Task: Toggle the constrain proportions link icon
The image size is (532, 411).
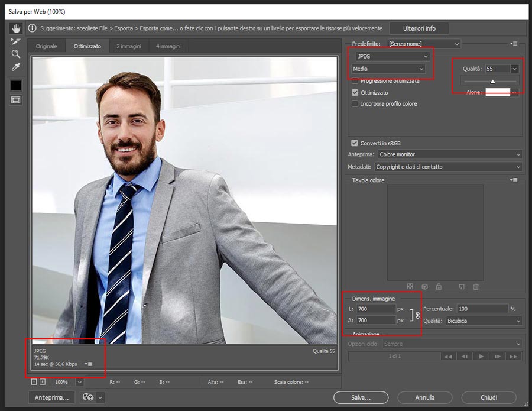Action: tap(418, 315)
